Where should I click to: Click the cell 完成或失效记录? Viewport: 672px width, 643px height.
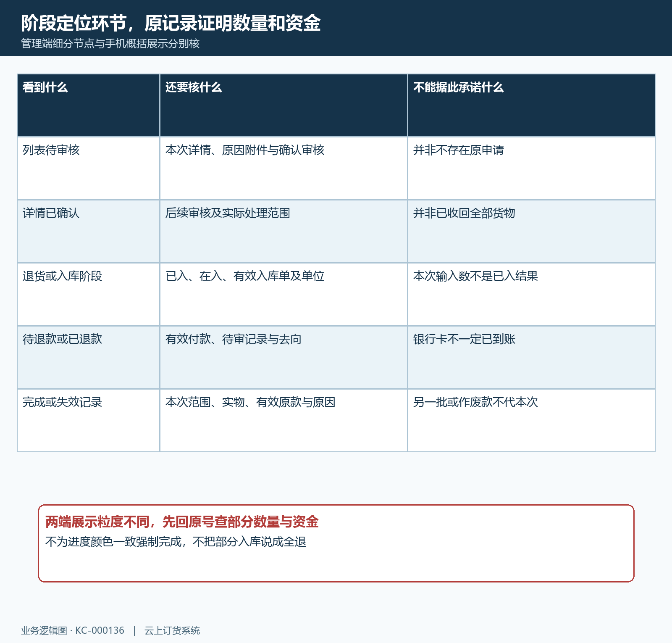88,421
